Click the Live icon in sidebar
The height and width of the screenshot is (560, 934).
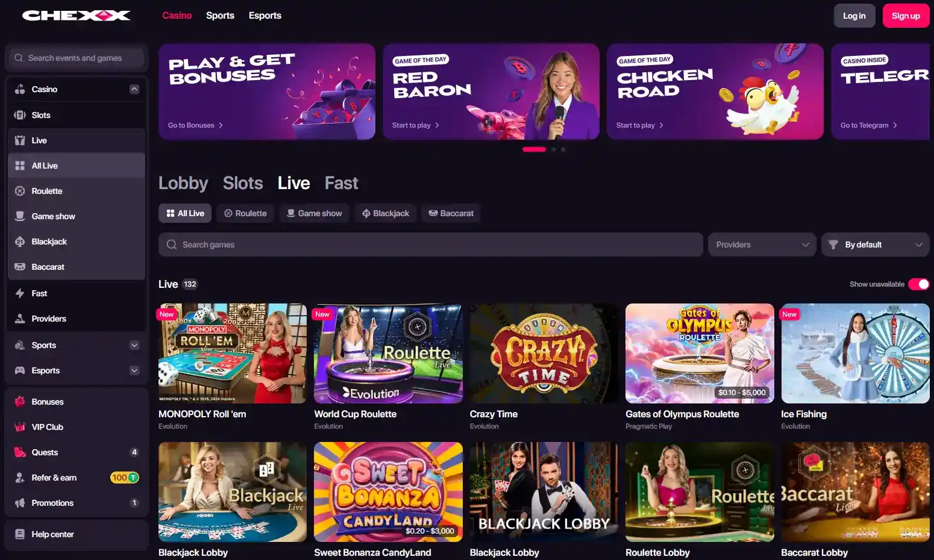coord(20,140)
